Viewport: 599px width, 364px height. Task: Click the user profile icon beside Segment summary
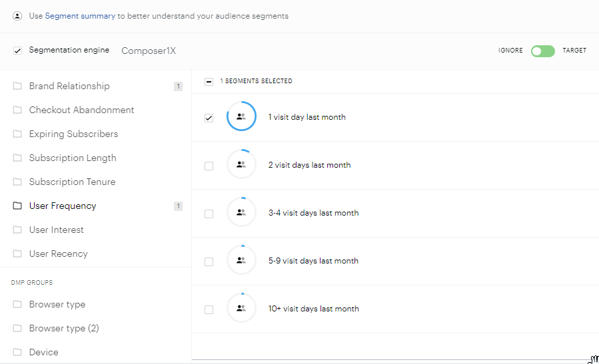[x=17, y=16]
